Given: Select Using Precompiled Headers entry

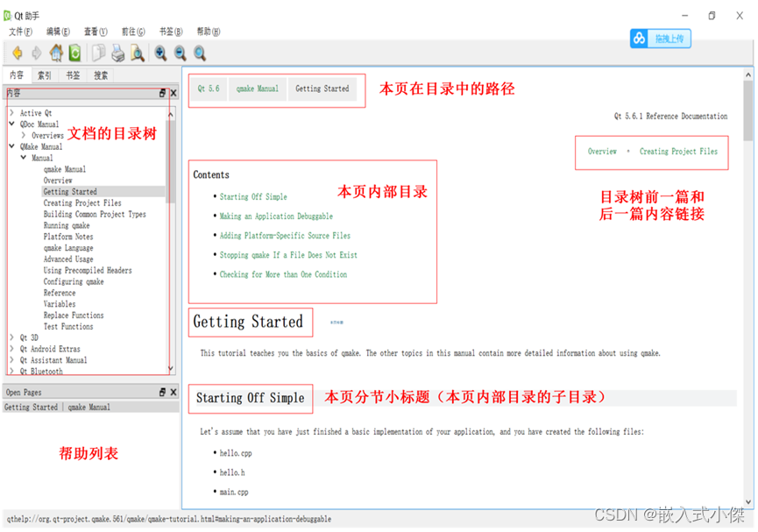Looking at the screenshot, I should (88, 270).
